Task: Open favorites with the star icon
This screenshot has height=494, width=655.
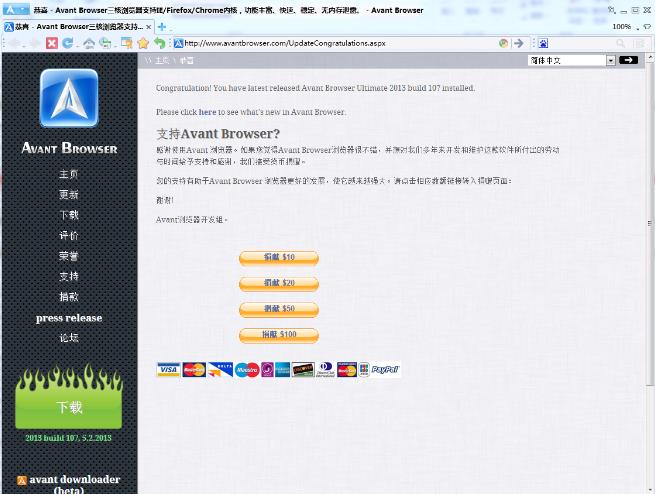Action: point(143,43)
